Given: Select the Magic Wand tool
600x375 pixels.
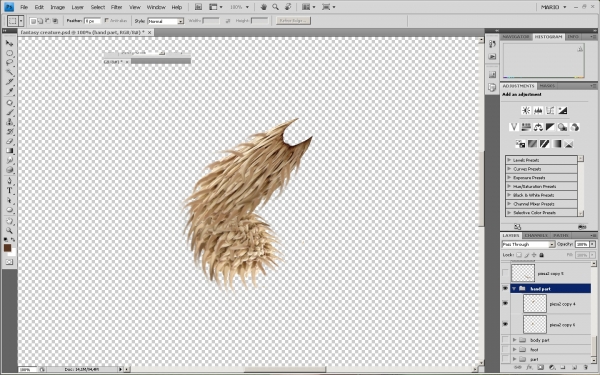Looking at the screenshot, I should pyautogui.click(x=9, y=72).
